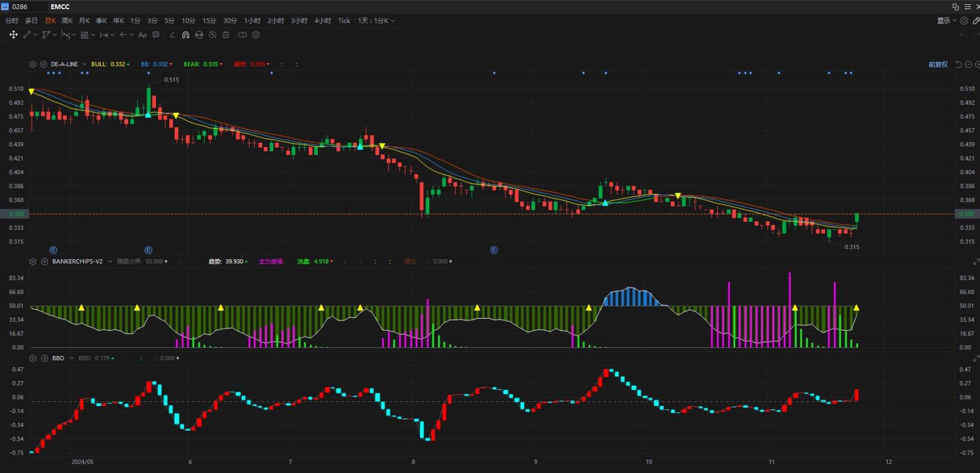Screen dimensions: 980x473
Task: Add a comment bubble note
Action: click(x=156, y=35)
